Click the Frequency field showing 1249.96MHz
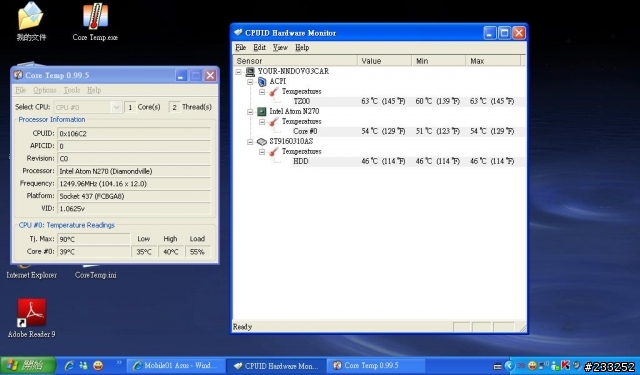Viewport: 640px width, 375px height. (134, 184)
